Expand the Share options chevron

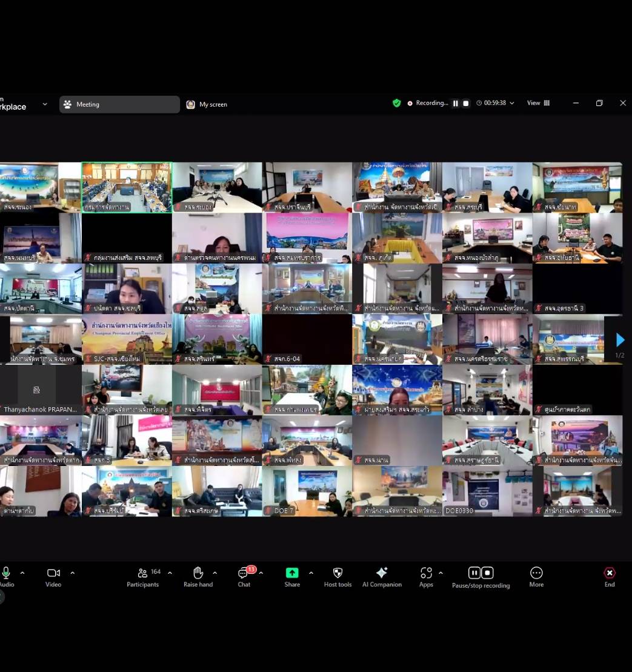311,573
